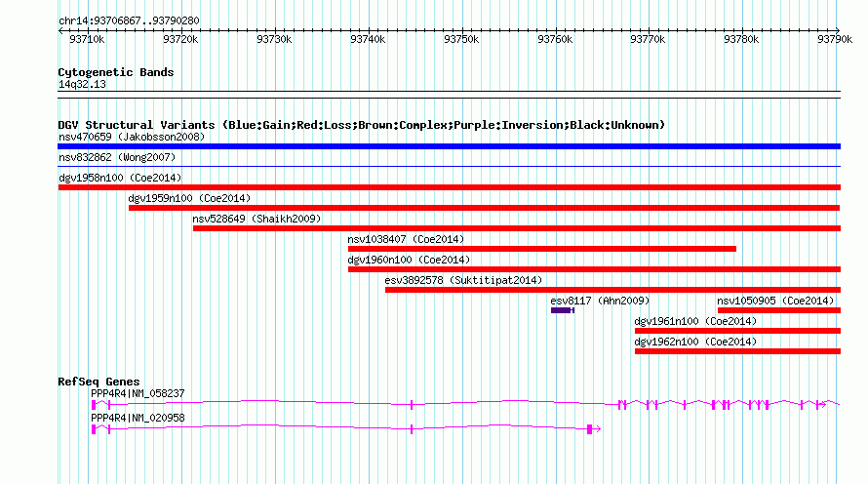Click the 93780k ruler tick label
This screenshot has width=868, height=484.
(741, 39)
